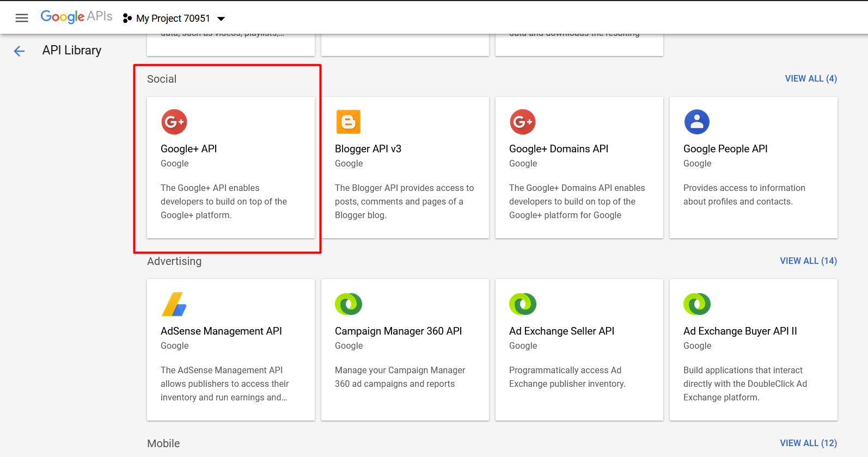Viewport: 868px width, 457px height.
Task: Click the Google APIs logo
Action: (x=76, y=17)
